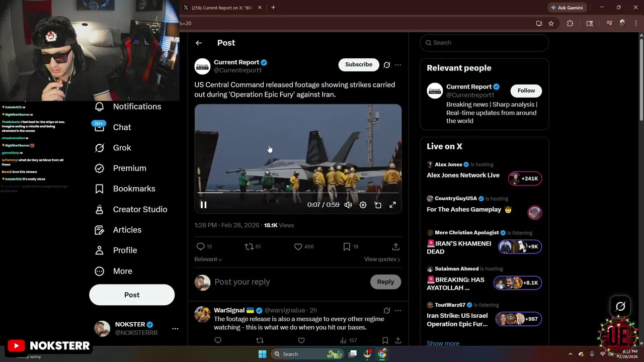This screenshot has width=644, height=362.
Task: Mute the video volume
Action: 348,205
